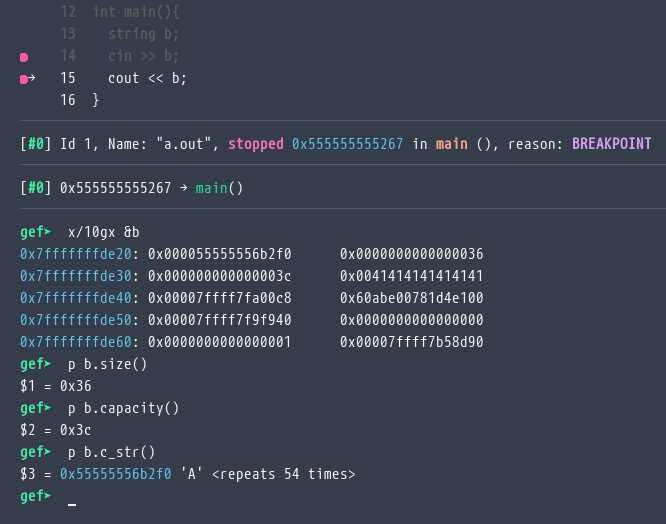Click the breakpoint dot on line 14

[x=24, y=56]
